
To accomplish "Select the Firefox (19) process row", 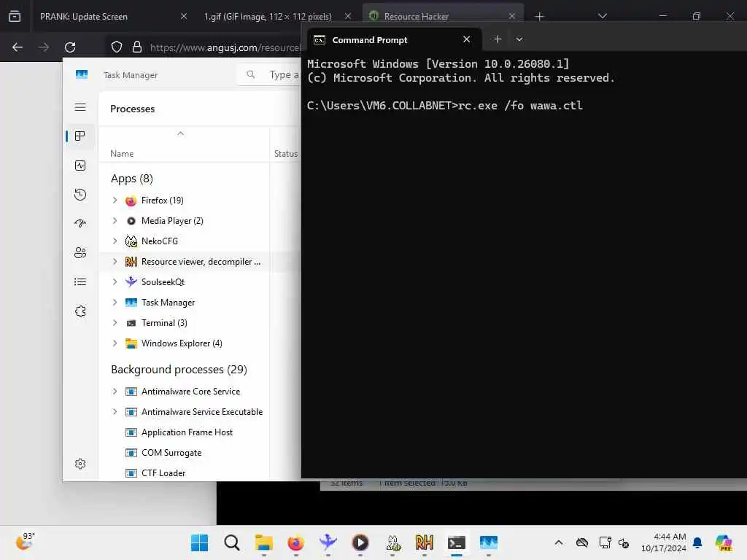I will pyautogui.click(x=200, y=201).
